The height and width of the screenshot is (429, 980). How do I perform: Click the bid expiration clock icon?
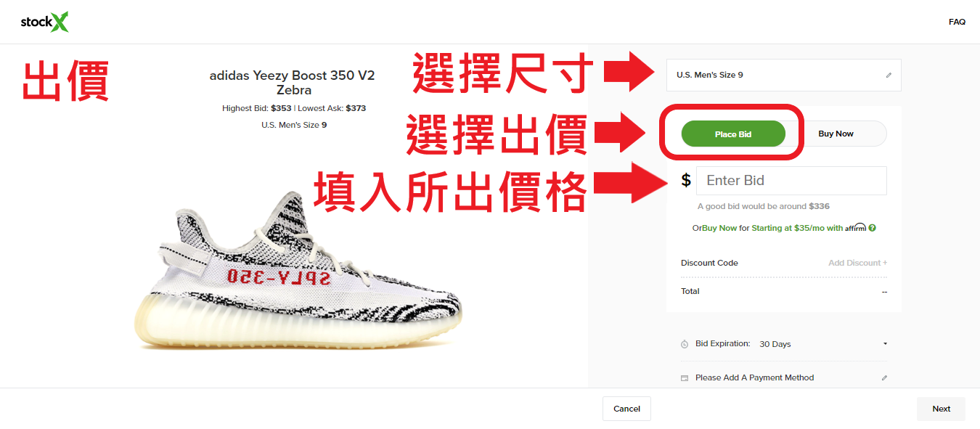(x=685, y=344)
